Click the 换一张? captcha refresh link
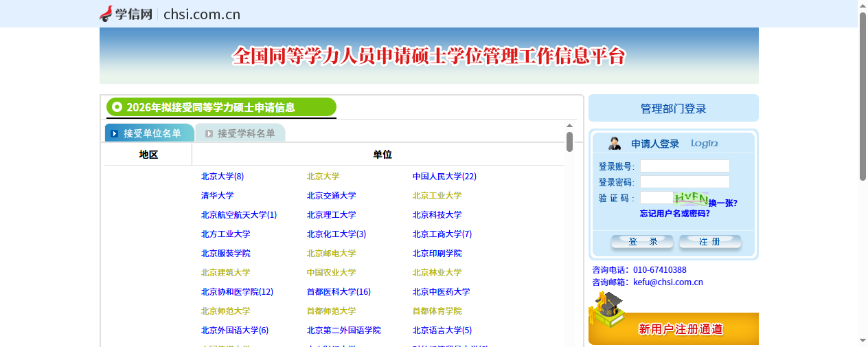This screenshot has height=347, width=868. point(723,203)
